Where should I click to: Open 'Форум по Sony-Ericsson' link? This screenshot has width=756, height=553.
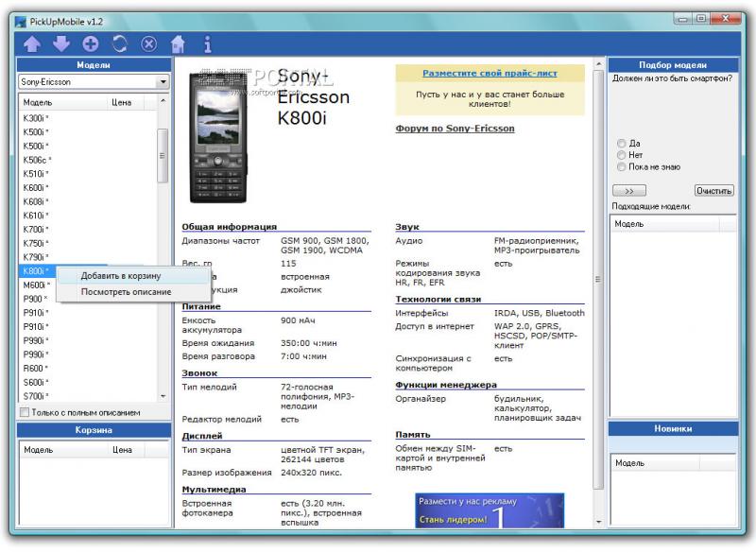[x=455, y=129]
